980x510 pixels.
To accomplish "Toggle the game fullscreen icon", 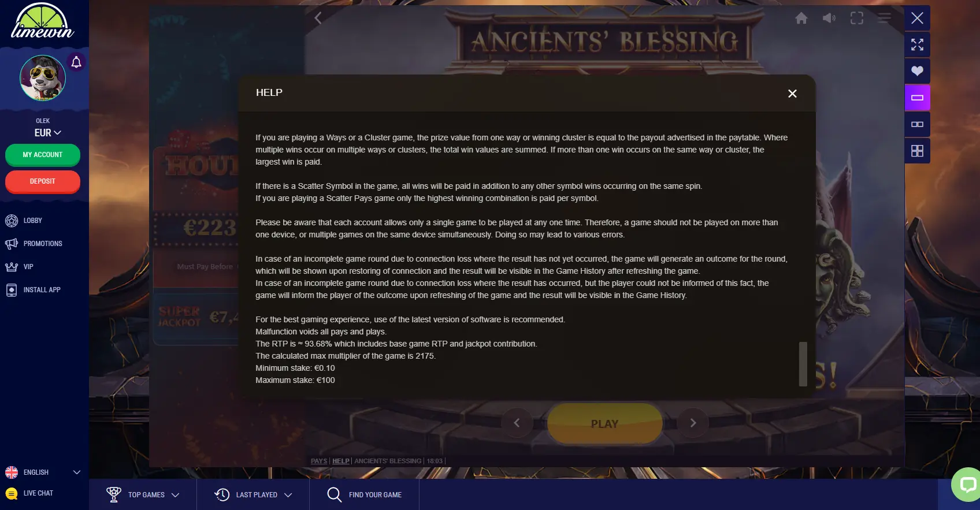I will [857, 18].
